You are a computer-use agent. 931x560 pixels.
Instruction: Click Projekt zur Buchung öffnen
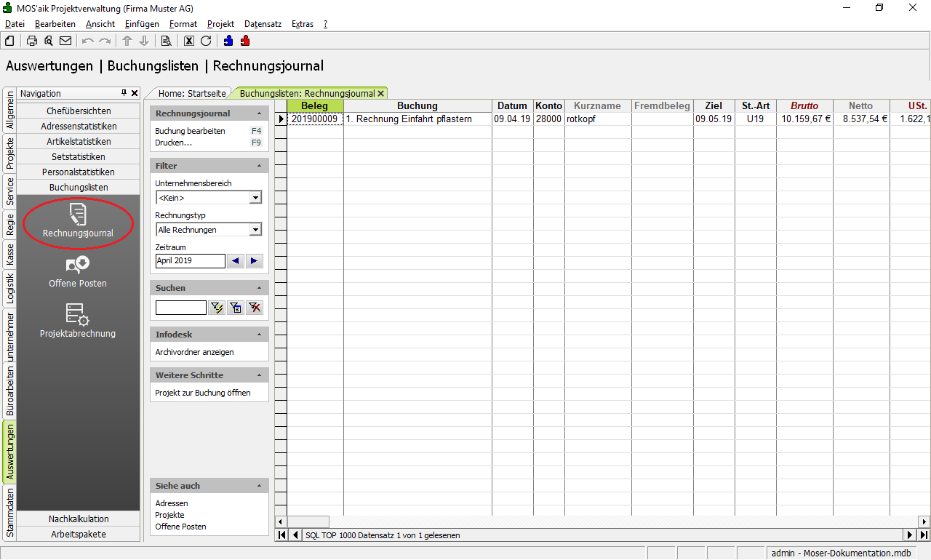click(203, 393)
